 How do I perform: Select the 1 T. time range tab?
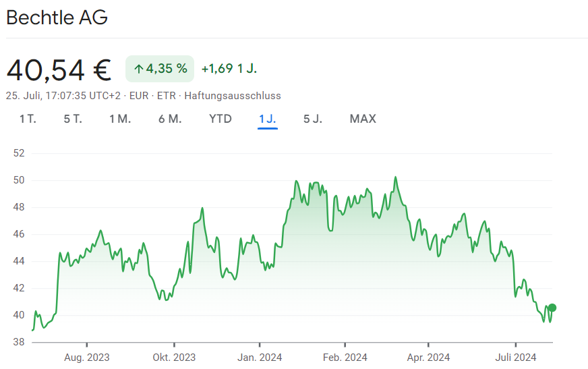(x=28, y=119)
